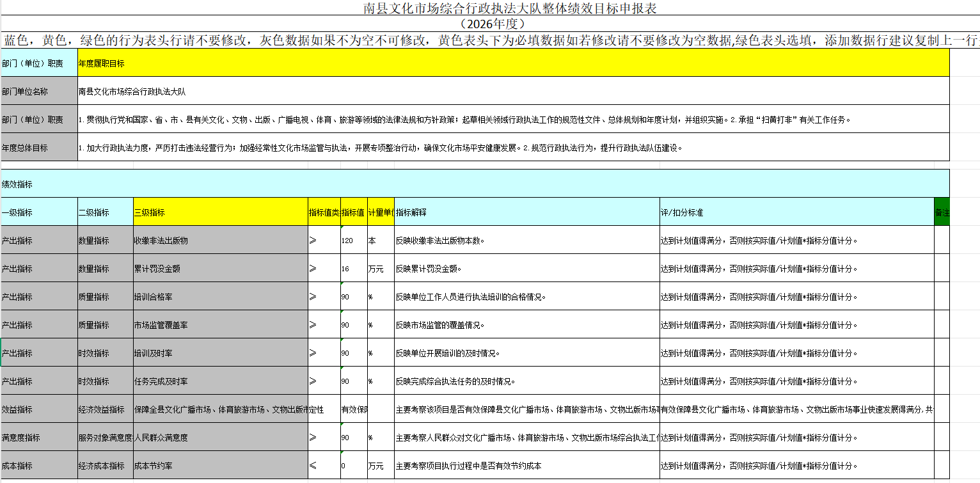Image resolution: width=980 pixels, height=483 pixels.
Task: Select the 人民群众满意度 cell
Action: (220, 438)
